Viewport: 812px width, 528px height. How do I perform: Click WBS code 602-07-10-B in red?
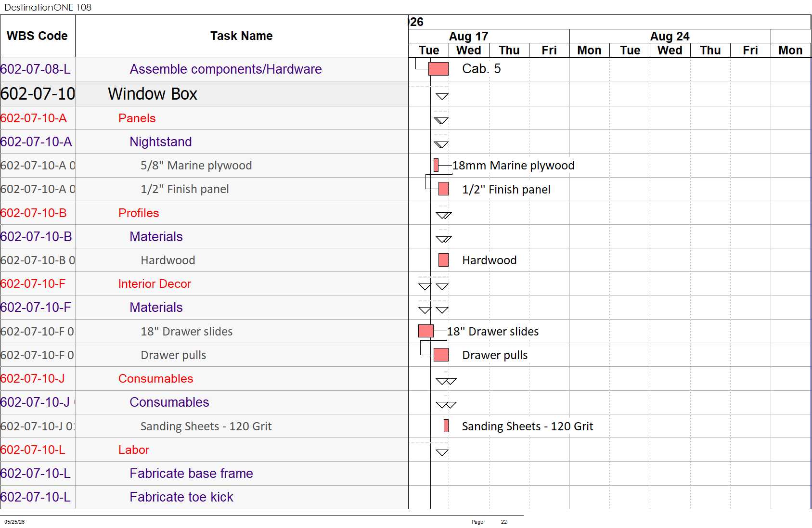pyautogui.click(x=34, y=213)
